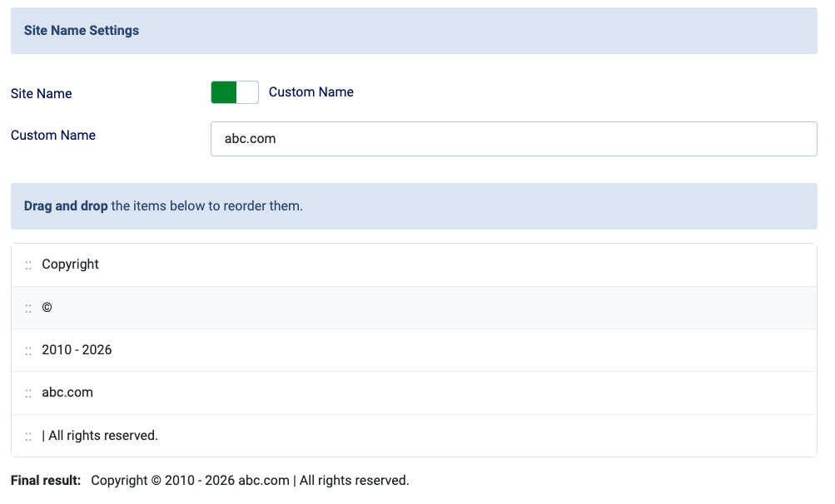Click the final copyright preview sentence

pos(250,481)
